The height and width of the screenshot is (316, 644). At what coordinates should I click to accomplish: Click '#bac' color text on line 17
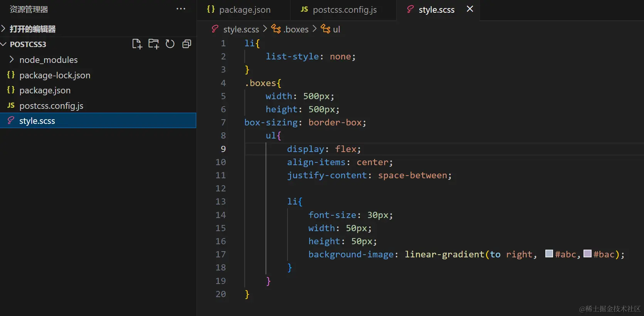[x=604, y=254]
